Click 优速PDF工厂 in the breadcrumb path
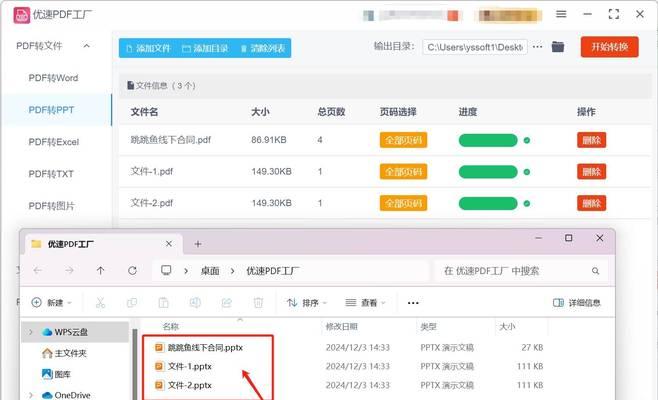The width and height of the screenshot is (658, 400). pyautogui.click(x=273, y=271)
